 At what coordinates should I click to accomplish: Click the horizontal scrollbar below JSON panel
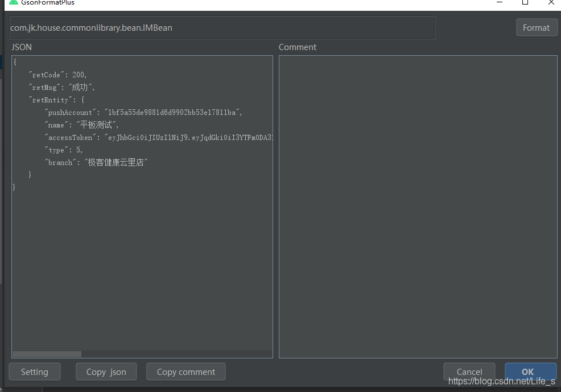tap(47, 354)
